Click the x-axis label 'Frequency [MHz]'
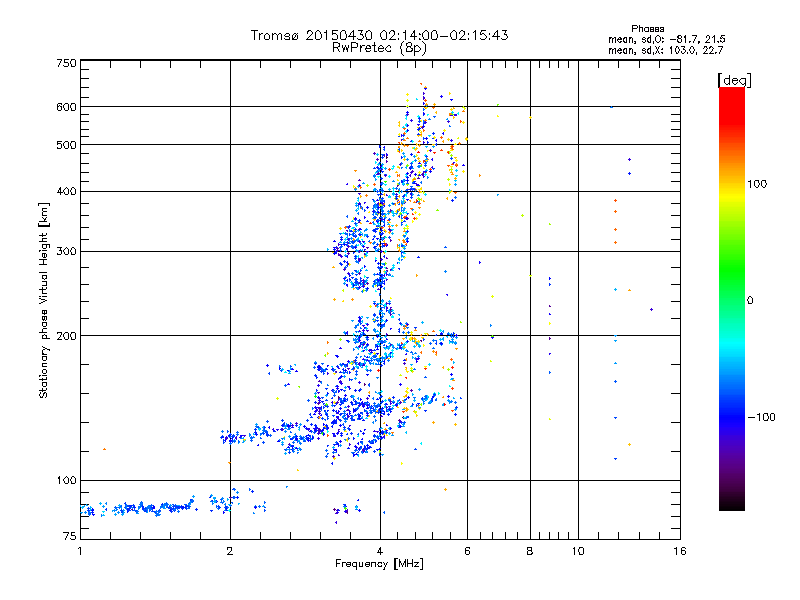The image size is (800, 600). point(379,564)
